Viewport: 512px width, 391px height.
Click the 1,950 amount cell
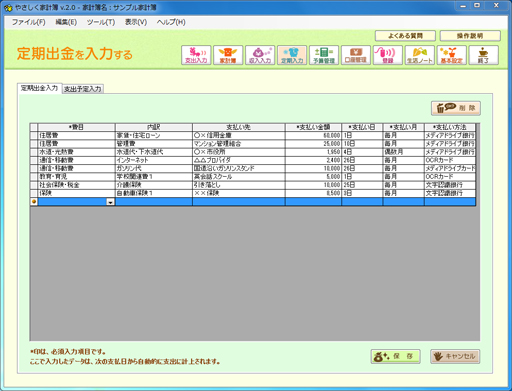[x=313, y=152]
